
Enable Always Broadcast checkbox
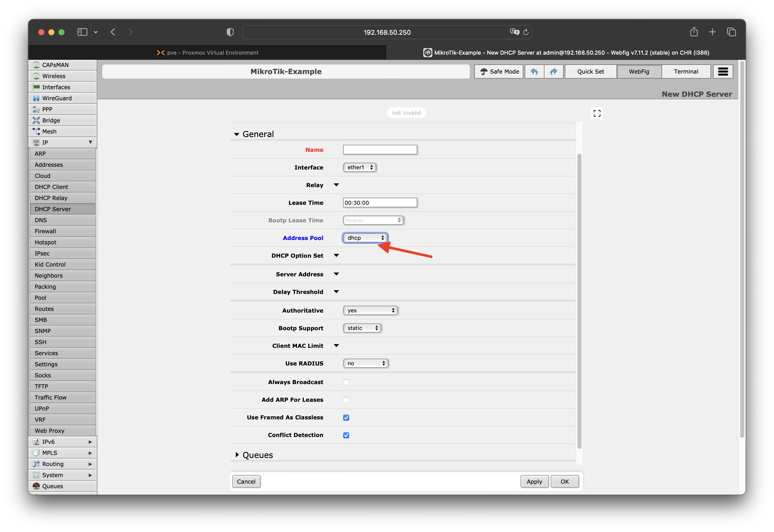(346, 382)
